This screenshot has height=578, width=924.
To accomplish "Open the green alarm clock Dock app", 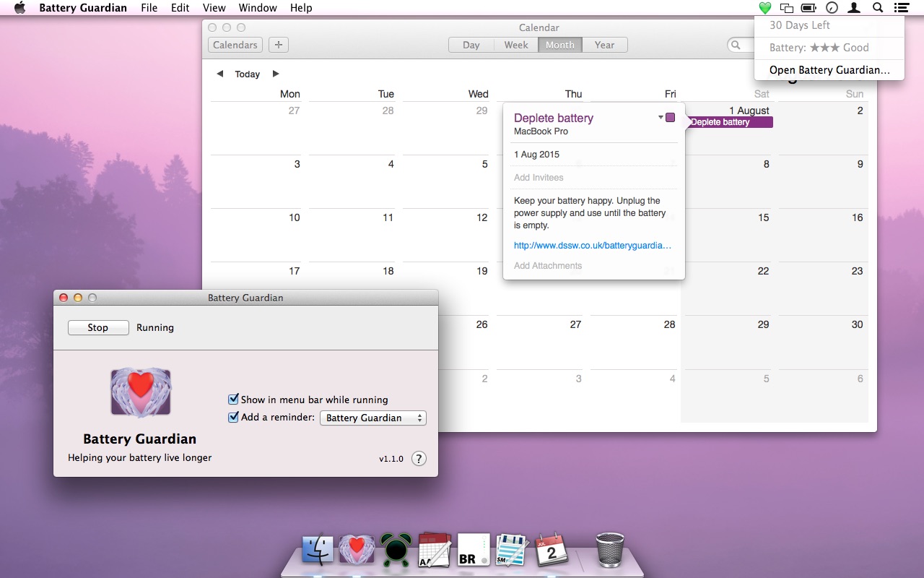I will pyautogui.click(x=396, y=550).
